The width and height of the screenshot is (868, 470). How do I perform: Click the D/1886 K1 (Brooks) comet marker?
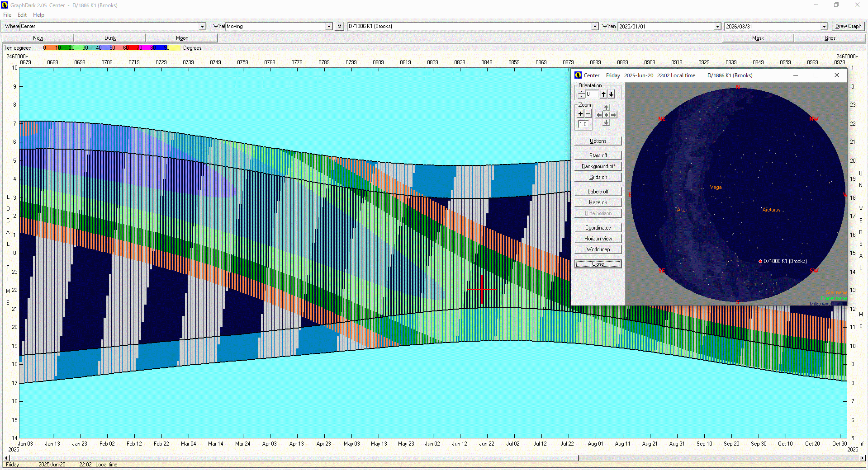760,261
